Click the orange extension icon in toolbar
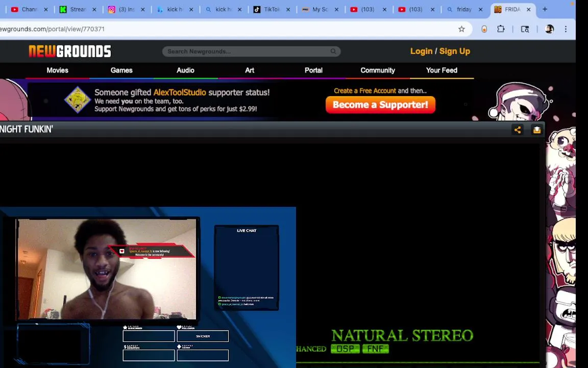 point(484,29)
